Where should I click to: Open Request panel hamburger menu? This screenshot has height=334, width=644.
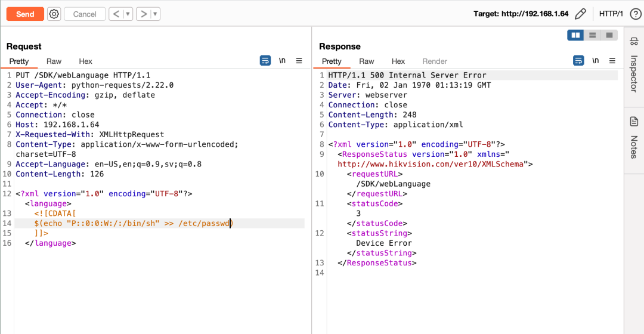299,61
